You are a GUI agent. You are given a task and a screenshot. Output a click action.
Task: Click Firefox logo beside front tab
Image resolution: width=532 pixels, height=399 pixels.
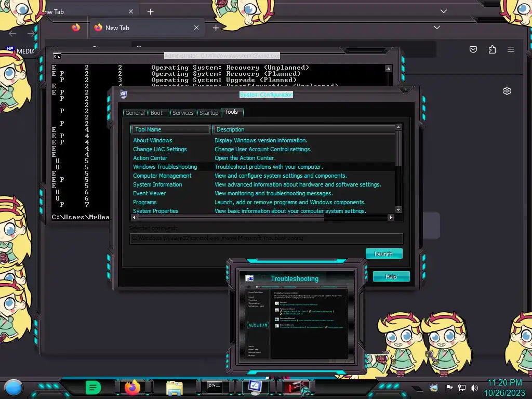click(76, 28)
